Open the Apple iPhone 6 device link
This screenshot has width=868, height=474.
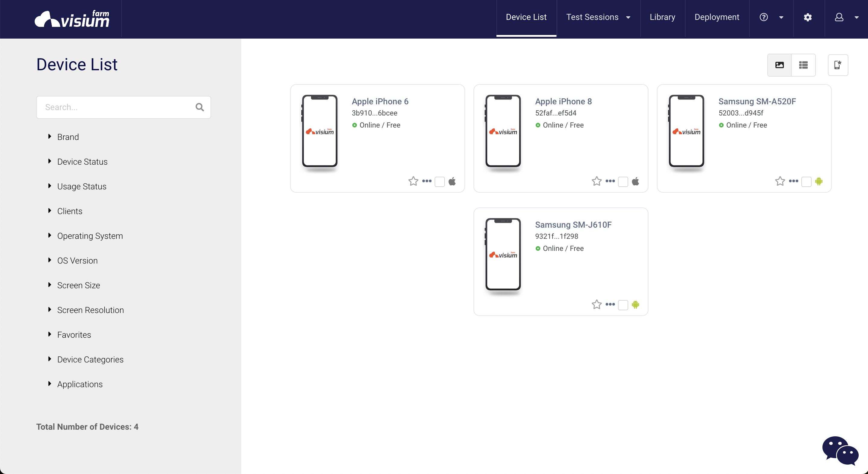380,101
